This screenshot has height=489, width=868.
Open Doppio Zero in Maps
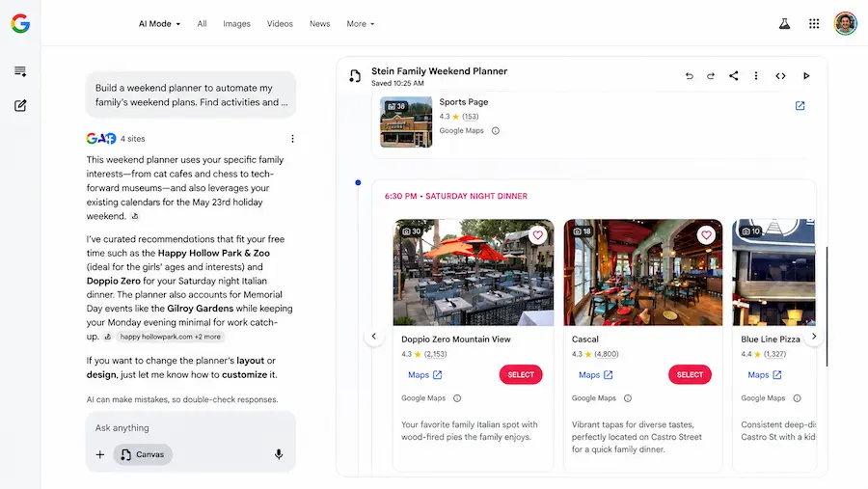tap(424, 375)
